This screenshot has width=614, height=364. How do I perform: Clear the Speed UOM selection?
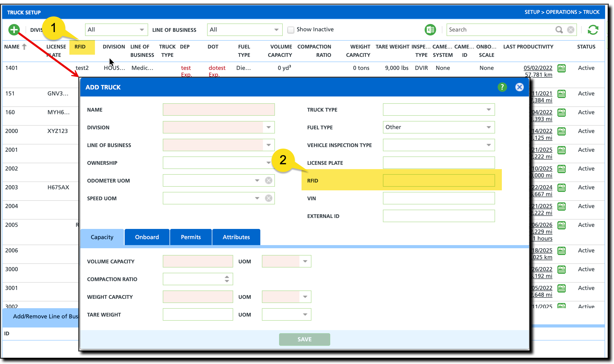point(268,198)
